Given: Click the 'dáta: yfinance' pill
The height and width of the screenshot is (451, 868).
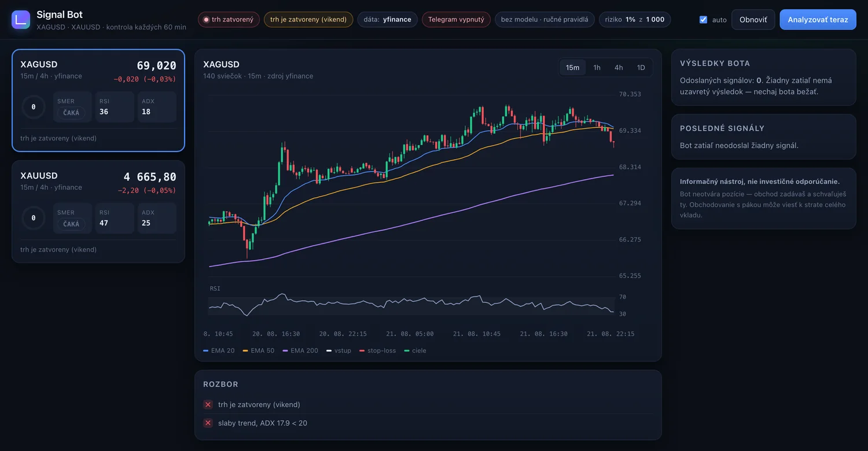Looking at the screenshot, I should 387,20.
